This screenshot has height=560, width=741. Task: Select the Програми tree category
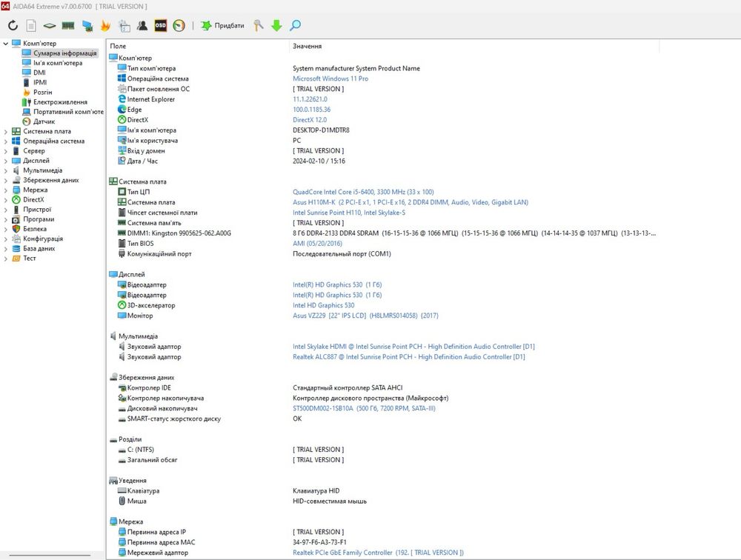pos(39,219)
